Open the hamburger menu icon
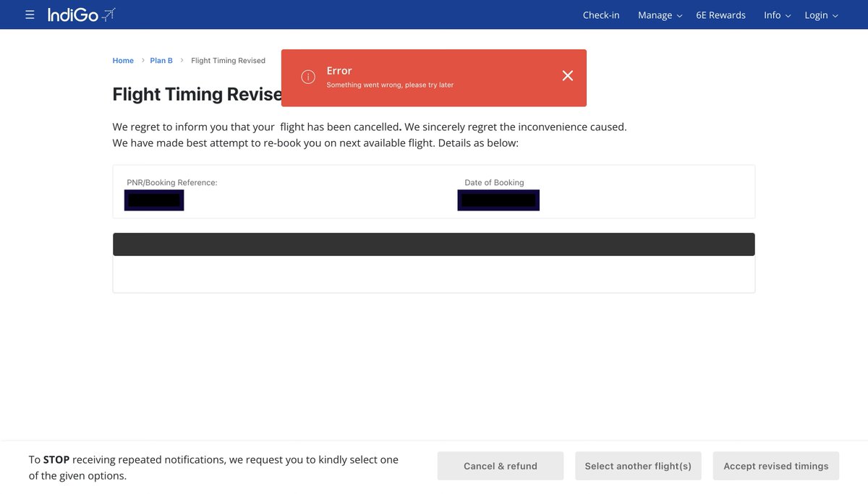Screen dimensions: 868x494 pyautogui.click(x=30, y=14)
